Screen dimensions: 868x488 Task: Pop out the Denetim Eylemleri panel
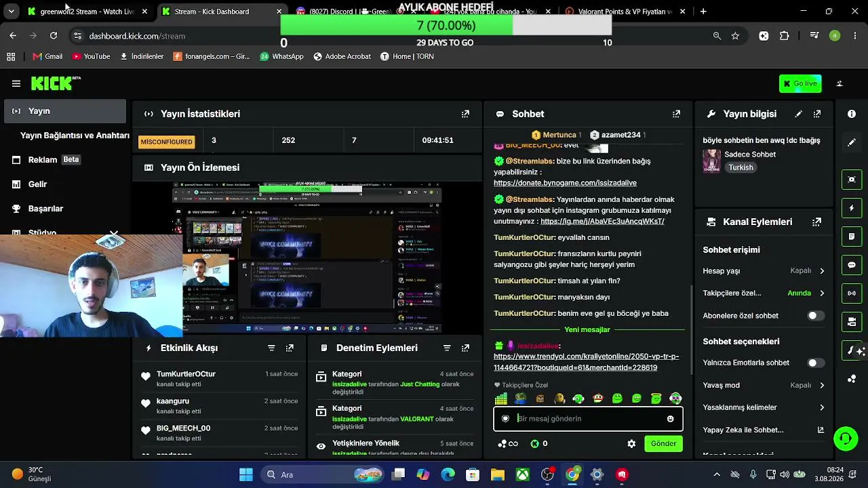point(465,348)
